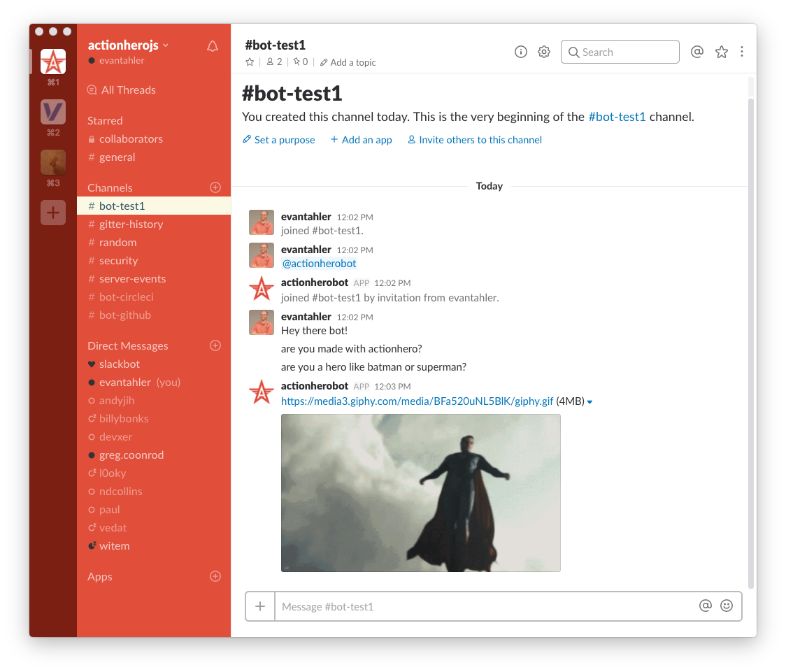The width and height of the screenshot is (786, 672).
Task: Show starred items with the star icon
Action: [x=722, y=52]
